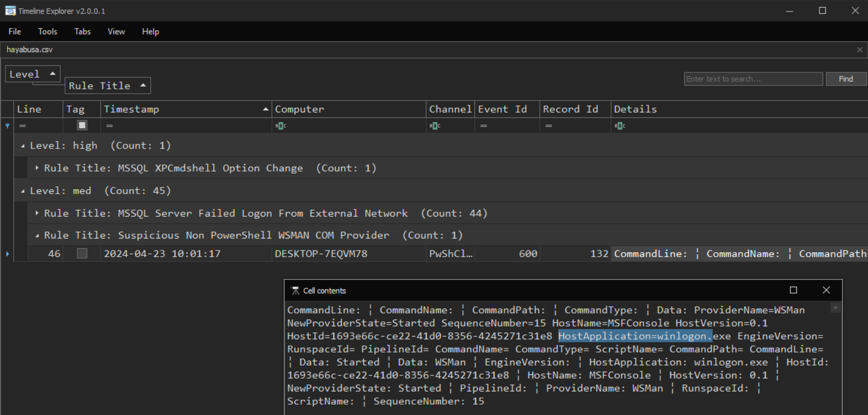Screen dimensions: 868x415
Task: Click the Details column header
Action: (x=739, y=109)
